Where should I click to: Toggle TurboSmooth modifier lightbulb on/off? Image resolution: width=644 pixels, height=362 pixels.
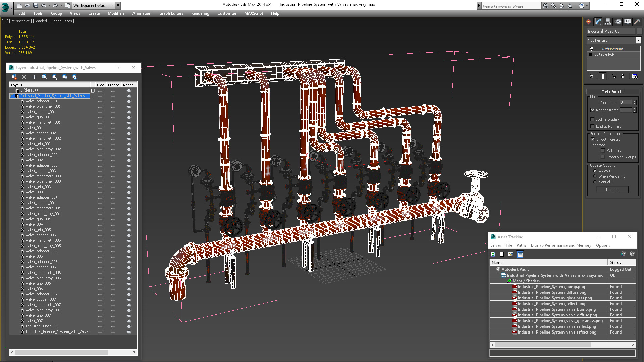[592, 49]
